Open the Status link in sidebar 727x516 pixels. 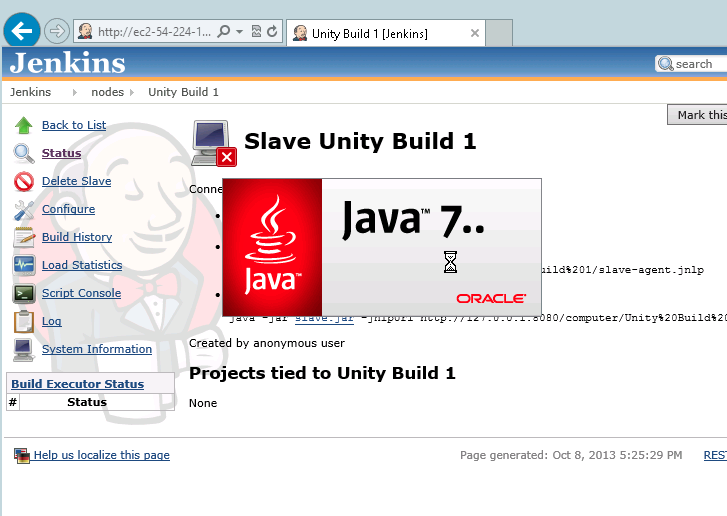(61, 153)
